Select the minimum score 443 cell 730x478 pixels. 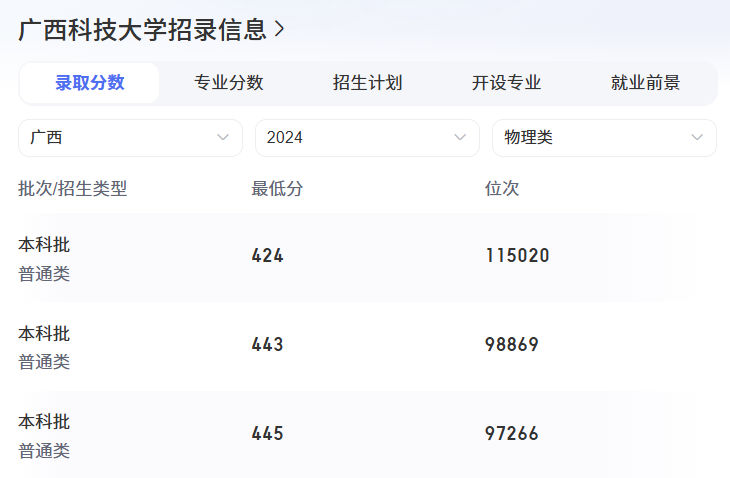coord(268,345)
